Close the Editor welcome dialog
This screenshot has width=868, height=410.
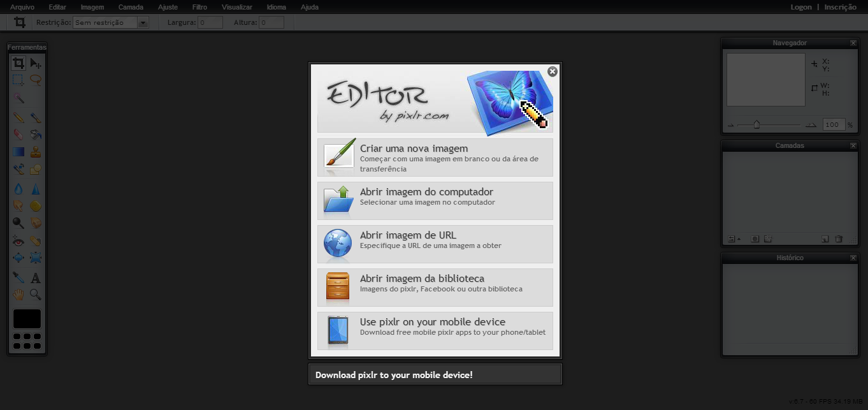553,71
